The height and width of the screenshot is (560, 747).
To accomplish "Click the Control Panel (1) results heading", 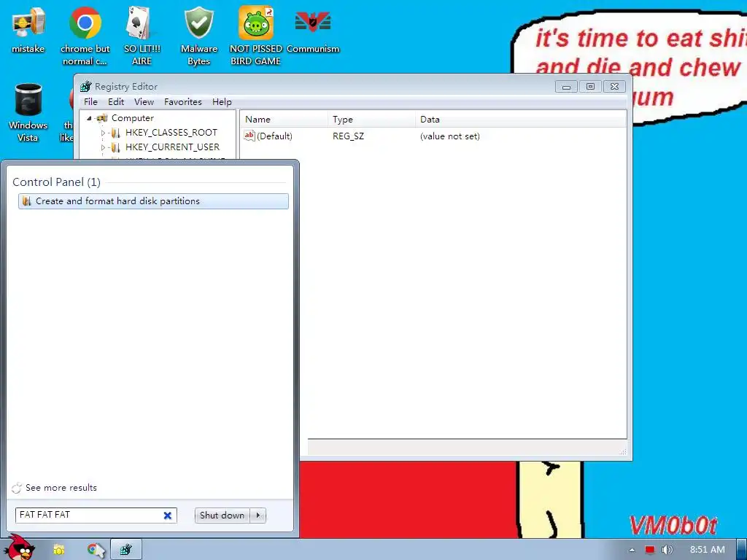I will (56, 182).
